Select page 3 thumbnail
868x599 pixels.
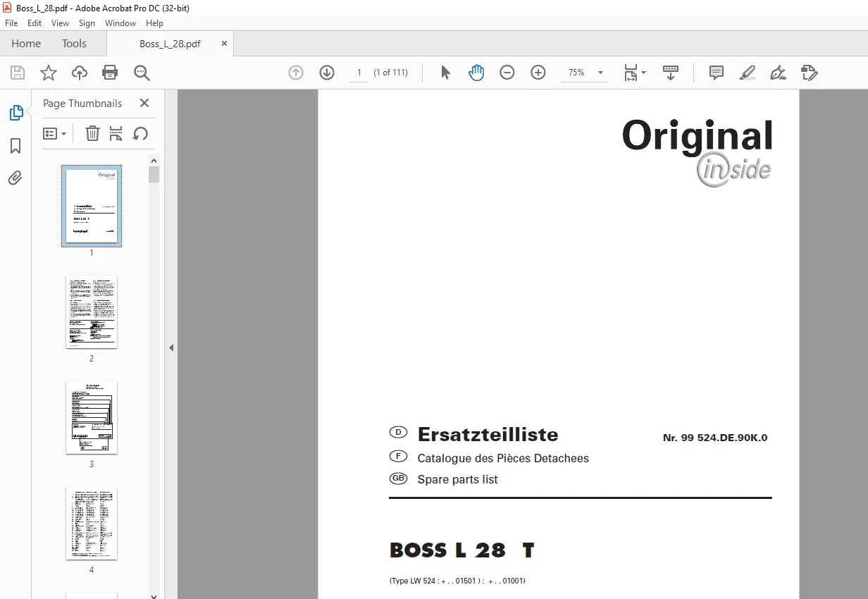tap(92, 417)
